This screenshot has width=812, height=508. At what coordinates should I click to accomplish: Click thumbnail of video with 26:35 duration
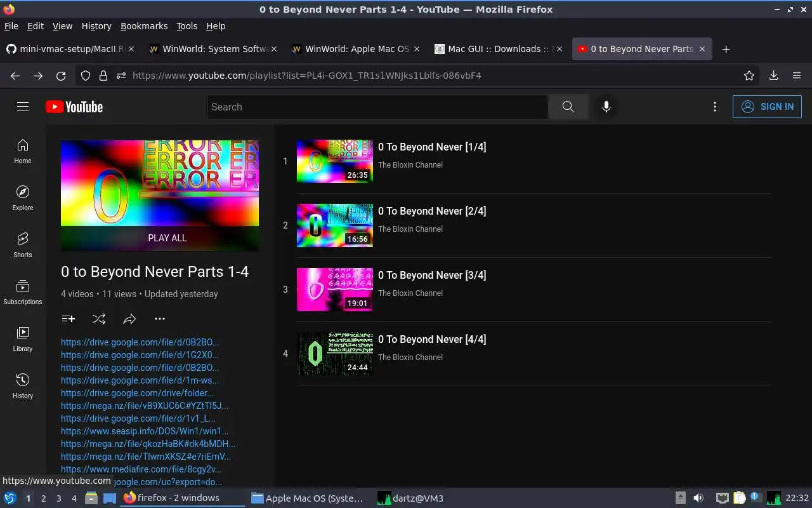pos(335,161)
